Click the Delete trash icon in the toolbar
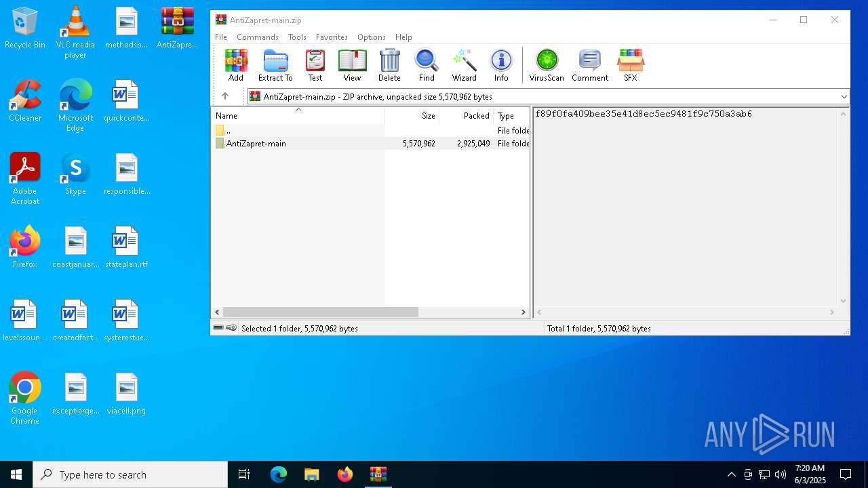868x488 pixels. [x=389, y=65]
